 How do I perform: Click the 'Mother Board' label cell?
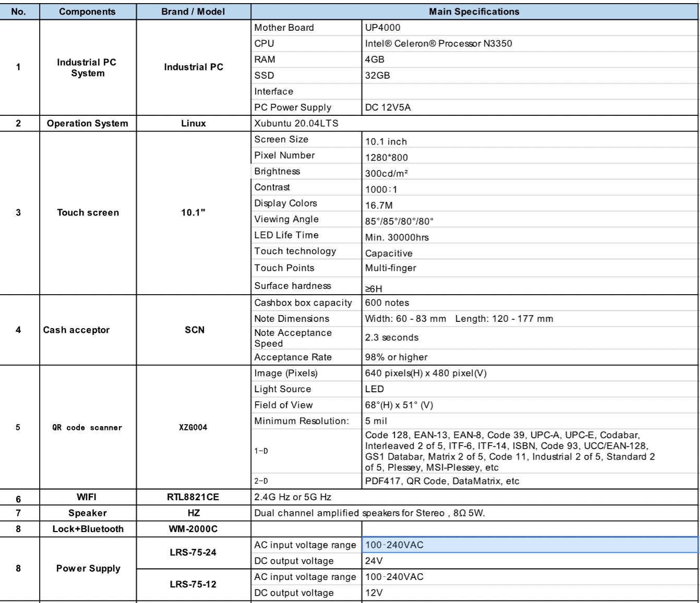click(307, 28)
